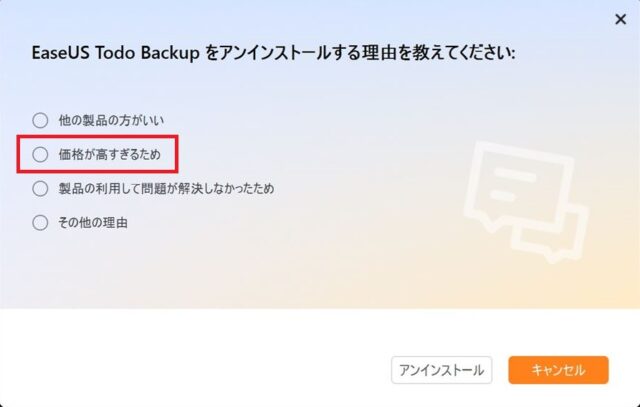The image size is (640, 407).
Task: Mark other reason as the uninstall cause
Action: [x=40, y=223]
